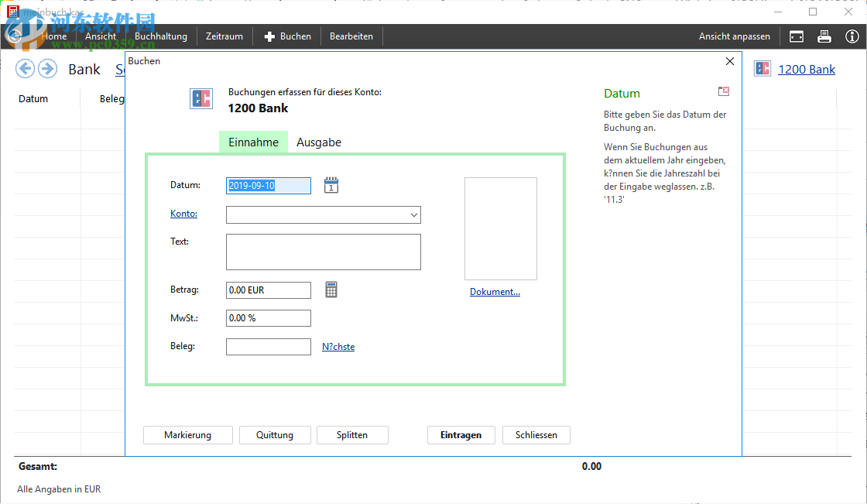Close the Buchen dialog
Screen dimensions: 867x504
pyautogui.click(x=729, y=61)
